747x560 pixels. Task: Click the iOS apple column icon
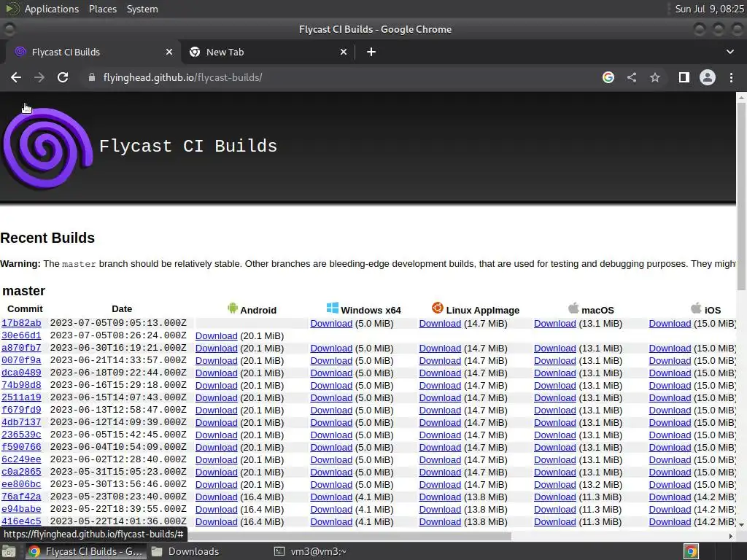(x=696, y=308)
